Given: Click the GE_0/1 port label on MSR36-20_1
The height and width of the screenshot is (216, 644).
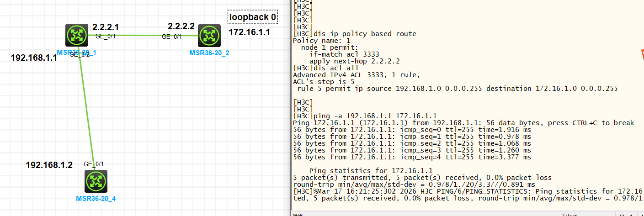Looking at the screenshot, I should tap(105, 36).
